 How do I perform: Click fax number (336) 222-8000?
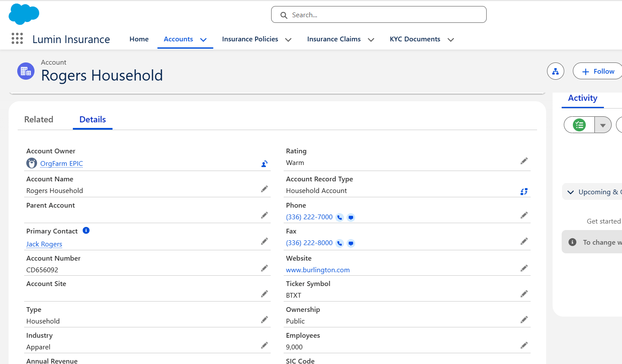point(309,243)
